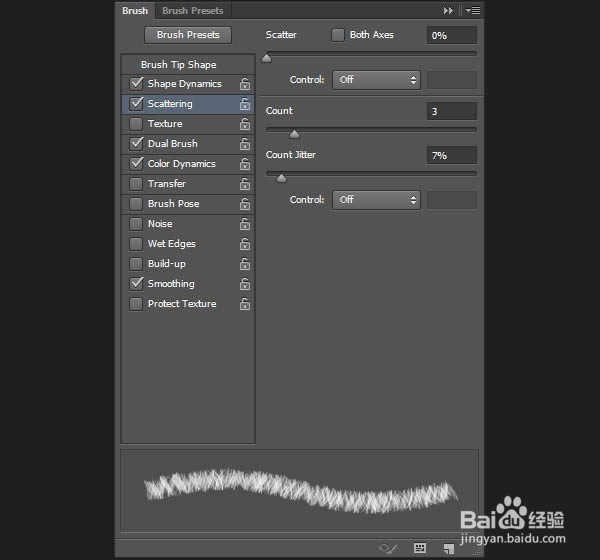Switch to the Brush Presets tab
This screenshot has width=600, height=560.
click(x=193, y=11)
